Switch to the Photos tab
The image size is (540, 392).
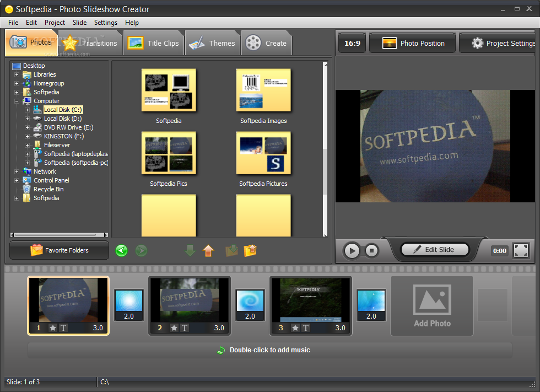(x=31, y=42)
